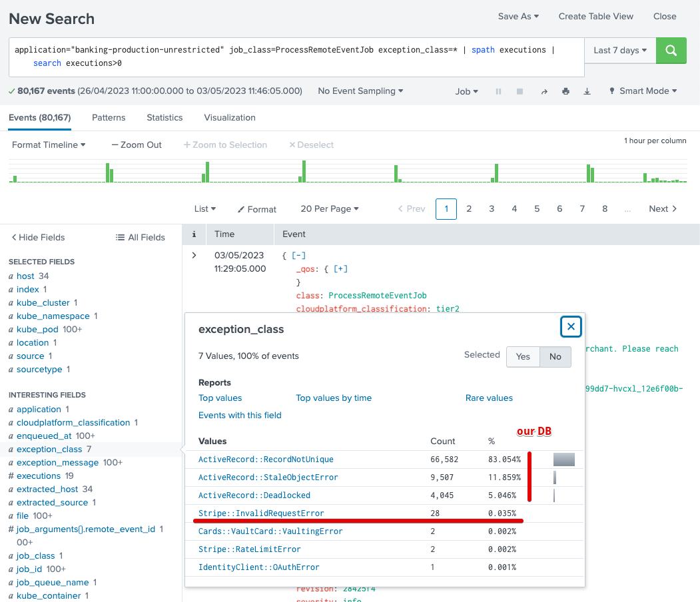
Task: Open the Format pencil options
Action: pyautogui.click(x=257, y=209)
